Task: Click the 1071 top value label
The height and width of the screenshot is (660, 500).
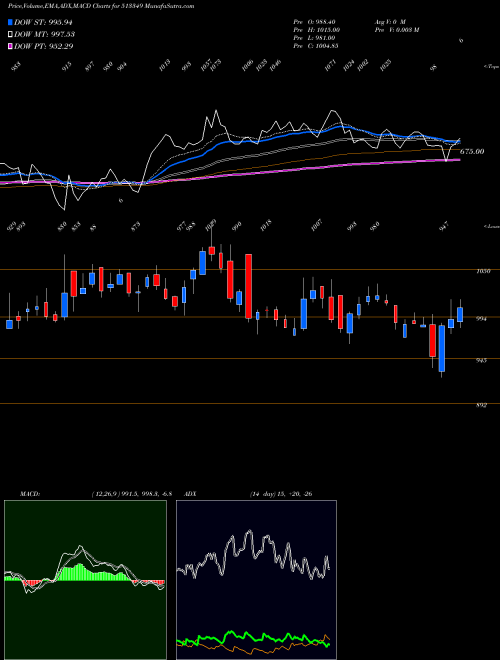Action: pos(331,65)
